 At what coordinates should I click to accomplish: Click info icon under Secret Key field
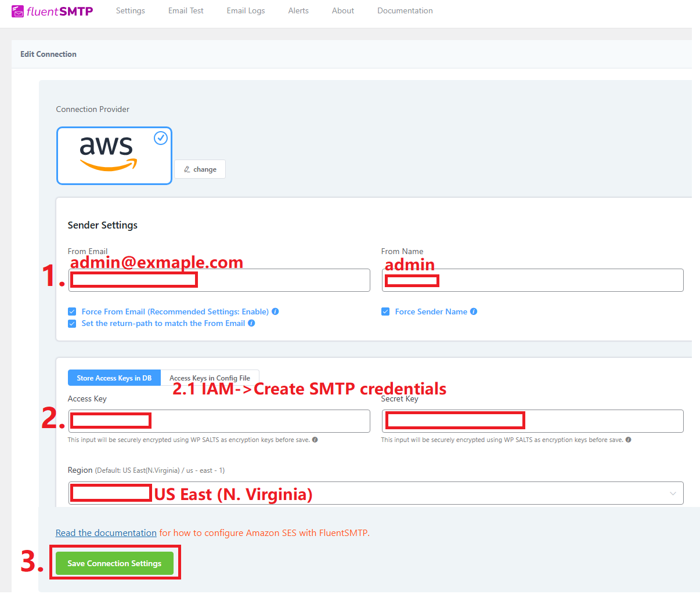pos(628,440)
